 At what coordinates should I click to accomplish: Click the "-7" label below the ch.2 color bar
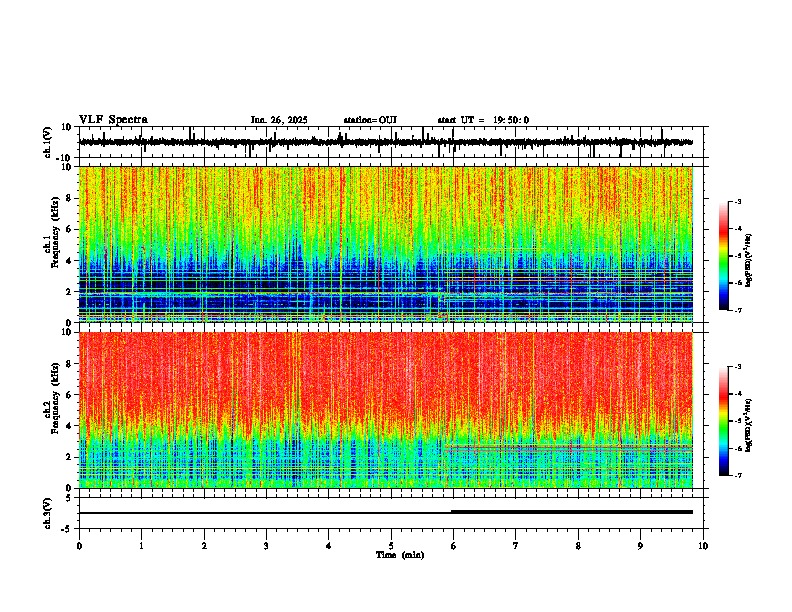tap(738, 475)
